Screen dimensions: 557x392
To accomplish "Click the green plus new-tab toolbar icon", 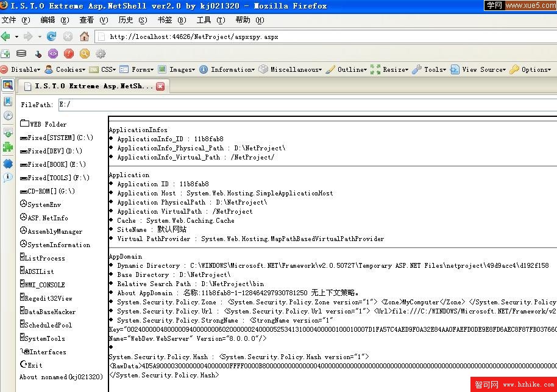I will click(x=5, y=54).
